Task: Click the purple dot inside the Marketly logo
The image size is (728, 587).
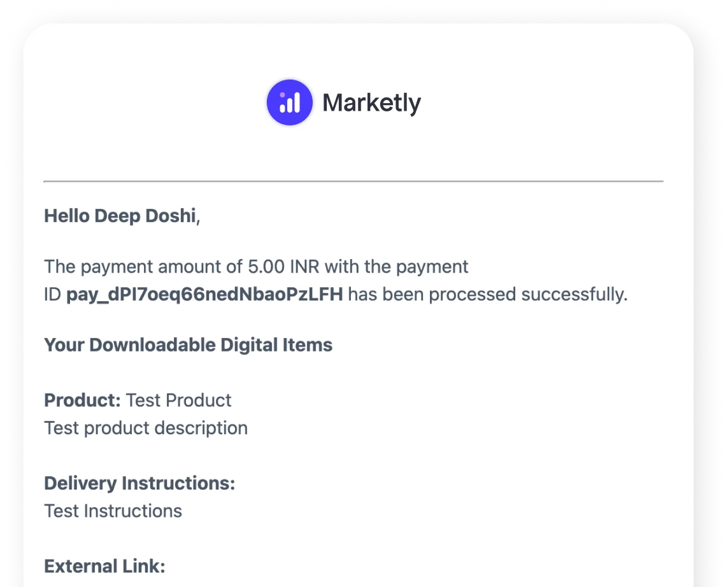Action: 283,95
